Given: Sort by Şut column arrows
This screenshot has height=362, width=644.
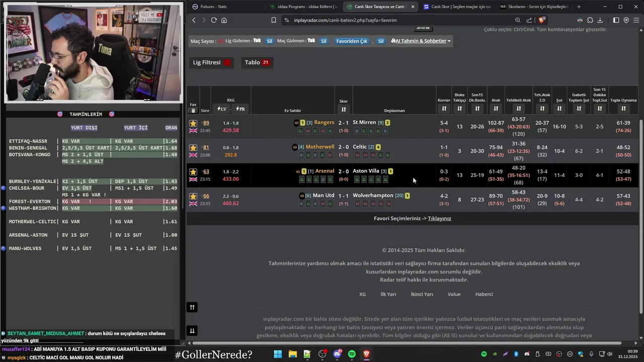Looking at the screenshot, I should point(559,109).
